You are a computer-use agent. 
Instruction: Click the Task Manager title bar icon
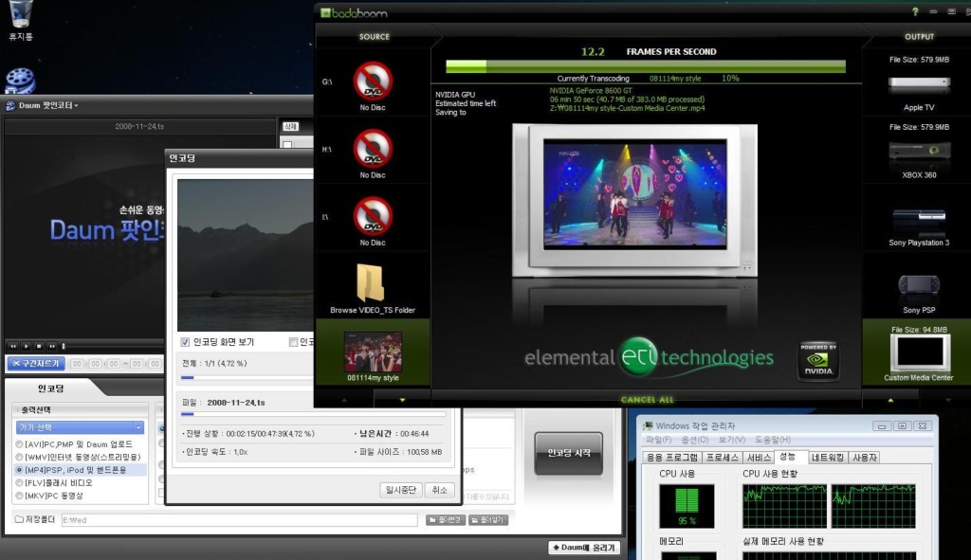tap(648, 425)
